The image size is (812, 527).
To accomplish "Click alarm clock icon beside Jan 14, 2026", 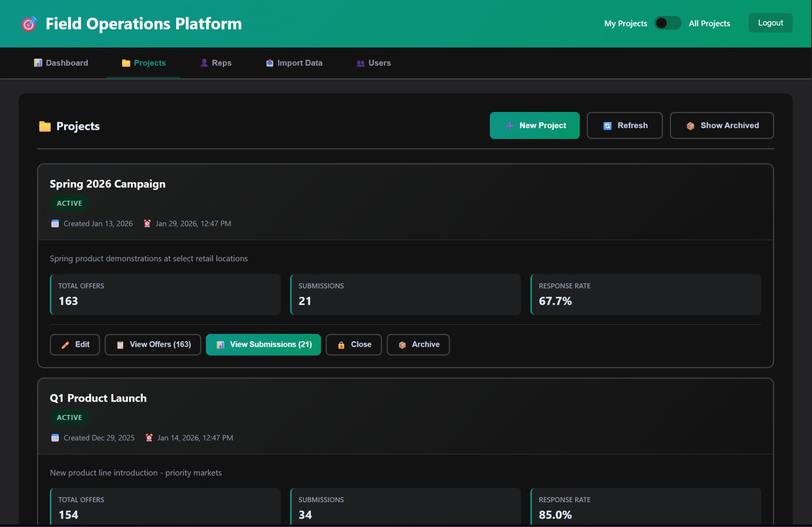I will pyautogui.click(x=149, y=438).
